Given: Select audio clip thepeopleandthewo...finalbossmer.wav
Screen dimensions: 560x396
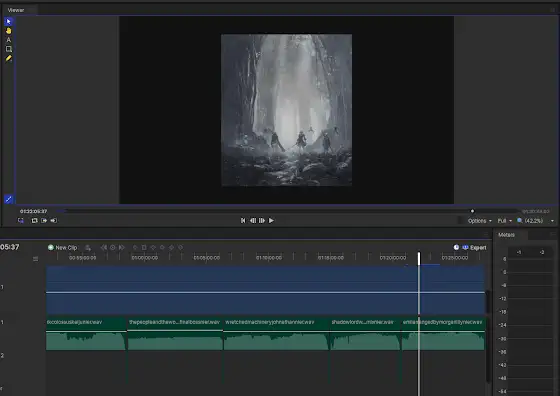Looking at the screenshot, I should pos(175,334).
